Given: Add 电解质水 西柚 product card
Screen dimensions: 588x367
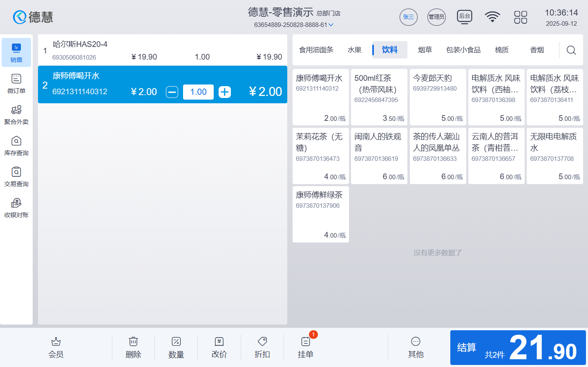Looking at the screenshot, I should pyautogui.click(x=496, y=97).
